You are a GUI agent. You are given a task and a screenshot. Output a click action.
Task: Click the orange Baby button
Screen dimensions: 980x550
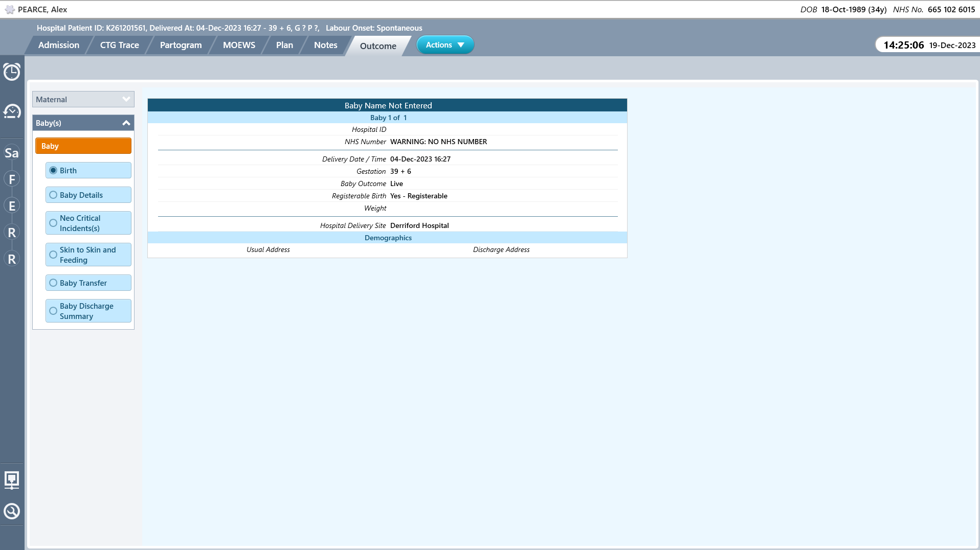(x=83, y=146)
